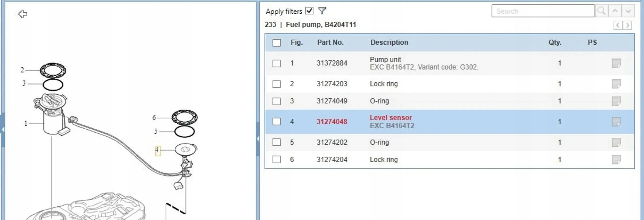Open note icon for Level sensor row
The image size is (644, 220).
[x=616, y=122]
